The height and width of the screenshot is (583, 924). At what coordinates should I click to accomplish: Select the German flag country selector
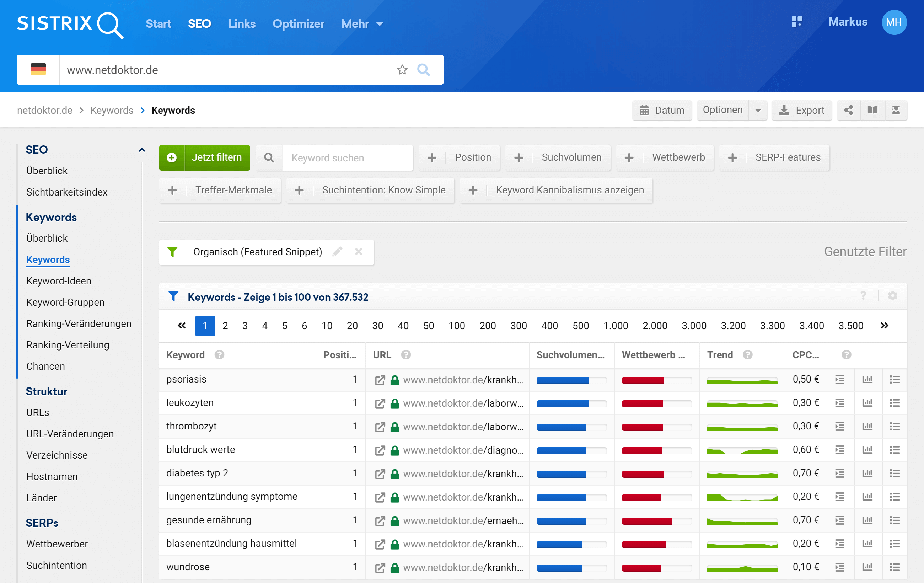[x=38, y=70]
